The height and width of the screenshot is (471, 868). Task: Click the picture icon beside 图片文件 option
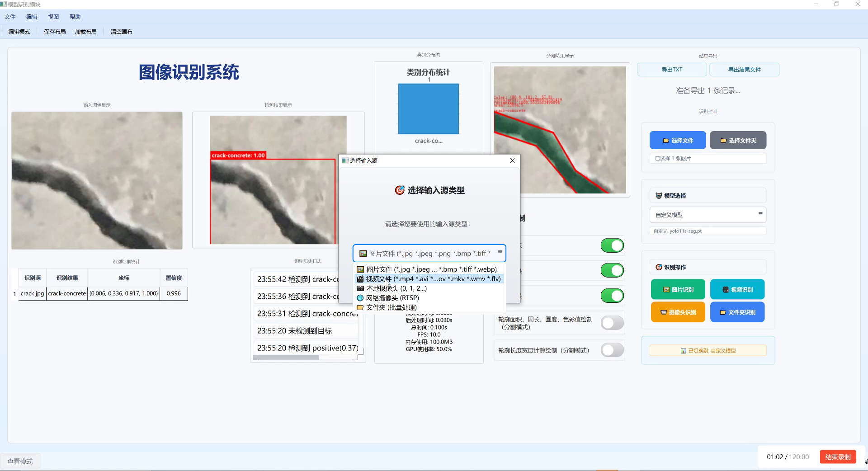point(360,269)
